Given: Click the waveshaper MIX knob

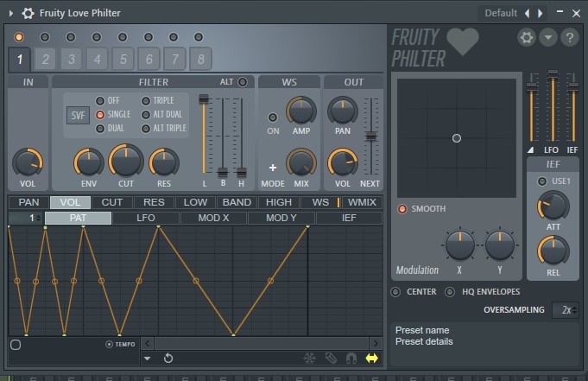Looking at the screenshot, I should tap(301, 162).
